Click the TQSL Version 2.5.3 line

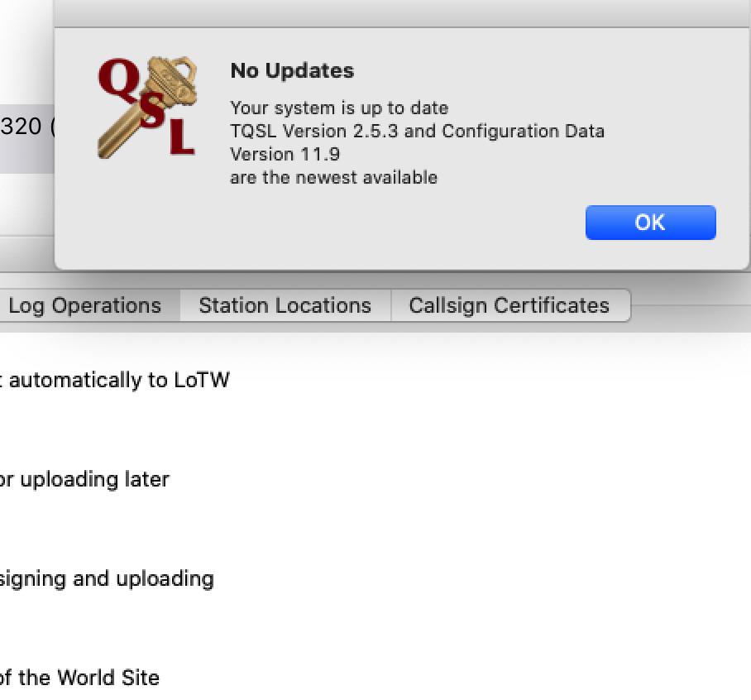(x=417, y=132)
